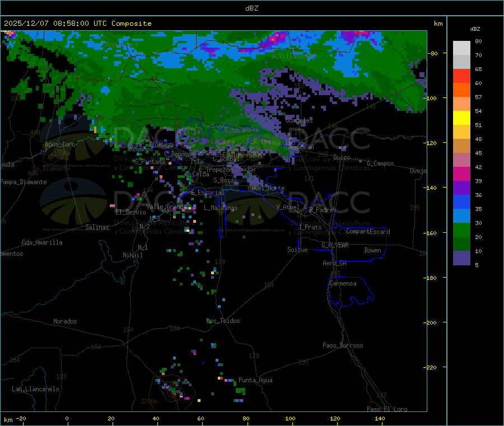
Task: Click the Bowen map label
Action: (372, 250)
